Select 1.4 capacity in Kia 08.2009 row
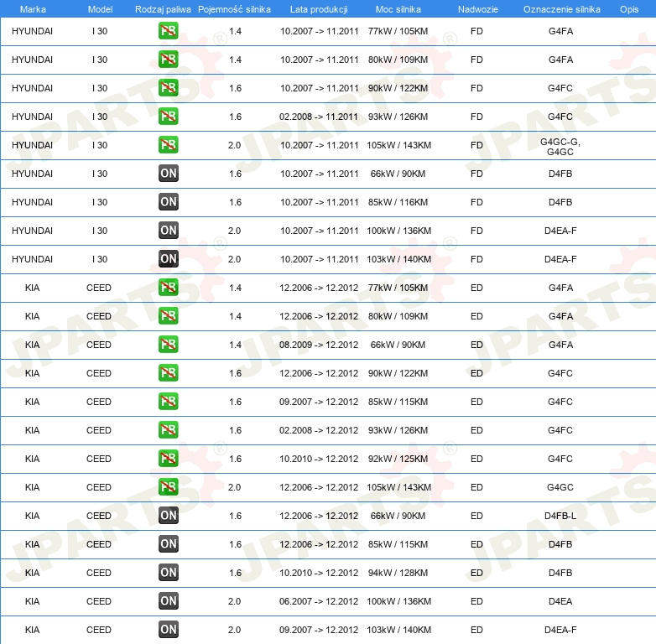The height and width of the screenshot is (644, 656). 235,345
